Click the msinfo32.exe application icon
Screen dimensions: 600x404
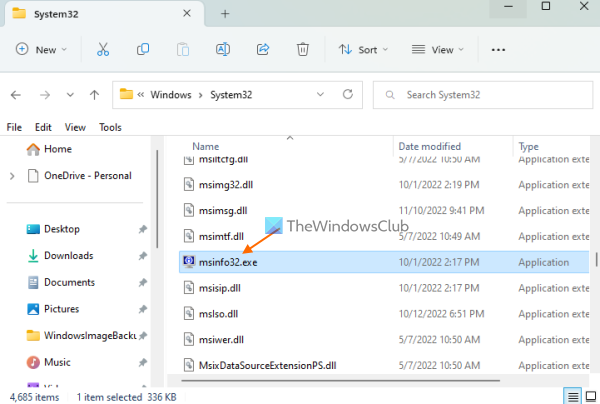[189, 262]
